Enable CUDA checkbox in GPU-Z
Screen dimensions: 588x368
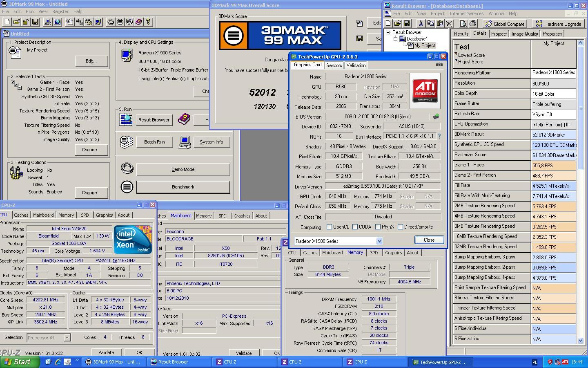coord(355,227)
